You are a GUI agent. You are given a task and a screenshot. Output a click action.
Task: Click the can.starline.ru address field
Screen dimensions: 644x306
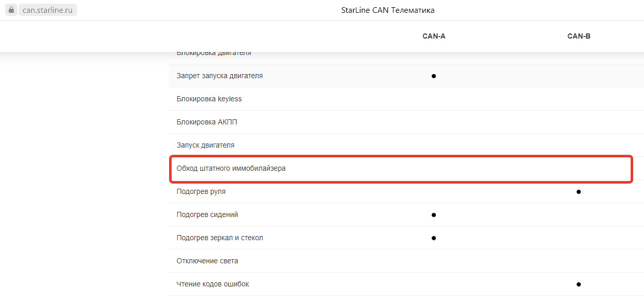tap(47, 10)
